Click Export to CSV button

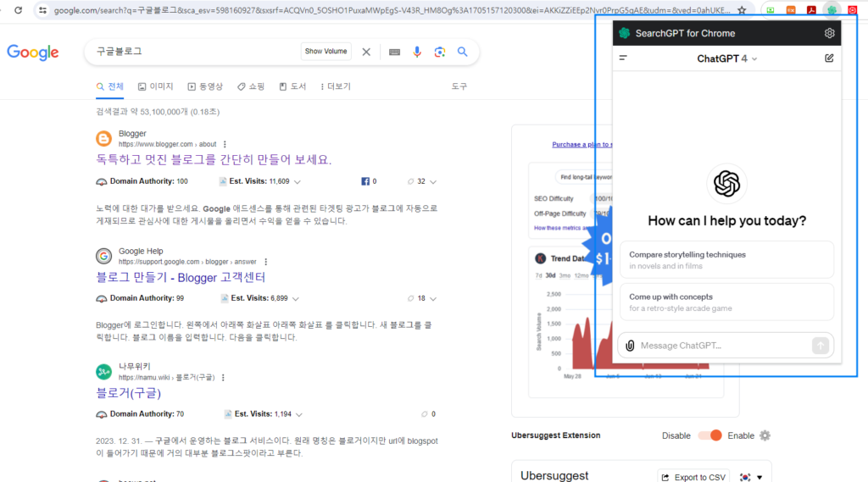pos(693,477)
